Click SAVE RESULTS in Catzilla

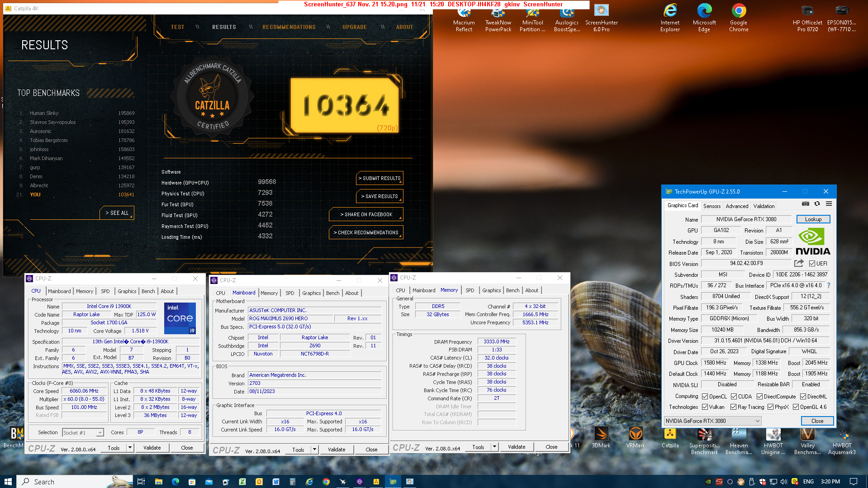379,196
